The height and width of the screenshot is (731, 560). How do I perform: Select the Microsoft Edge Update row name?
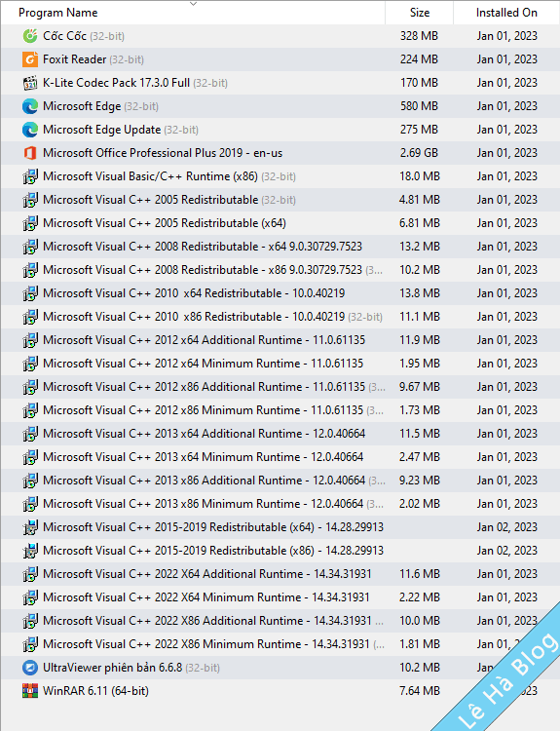pyautogui.click(x=120, y=130)
